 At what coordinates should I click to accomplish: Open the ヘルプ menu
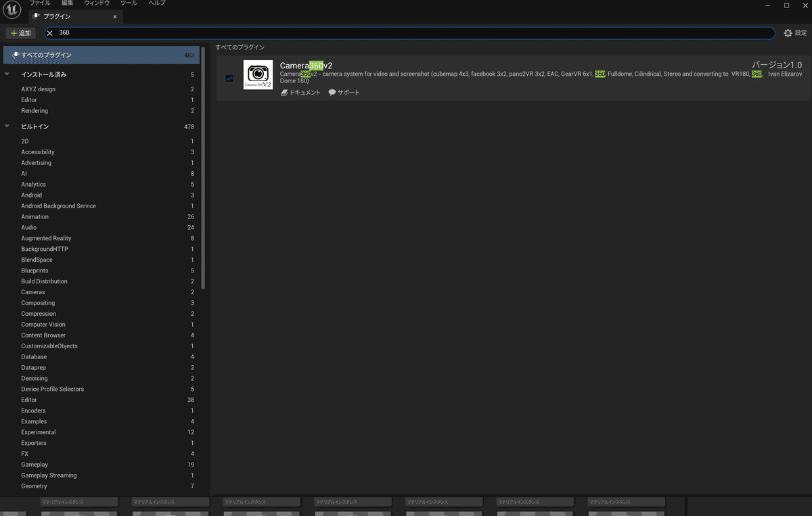pyautogui.click(x=156, y=3)
